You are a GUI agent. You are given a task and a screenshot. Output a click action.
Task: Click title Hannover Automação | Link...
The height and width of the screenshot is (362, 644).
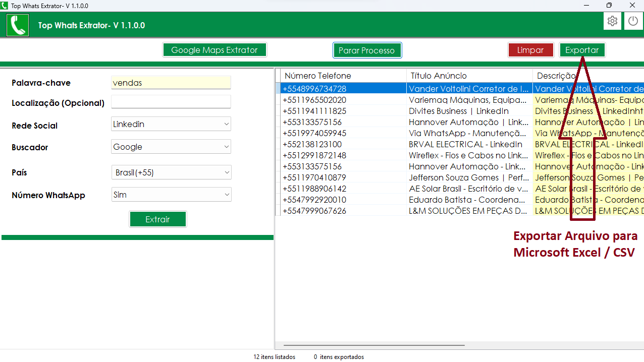469,122
